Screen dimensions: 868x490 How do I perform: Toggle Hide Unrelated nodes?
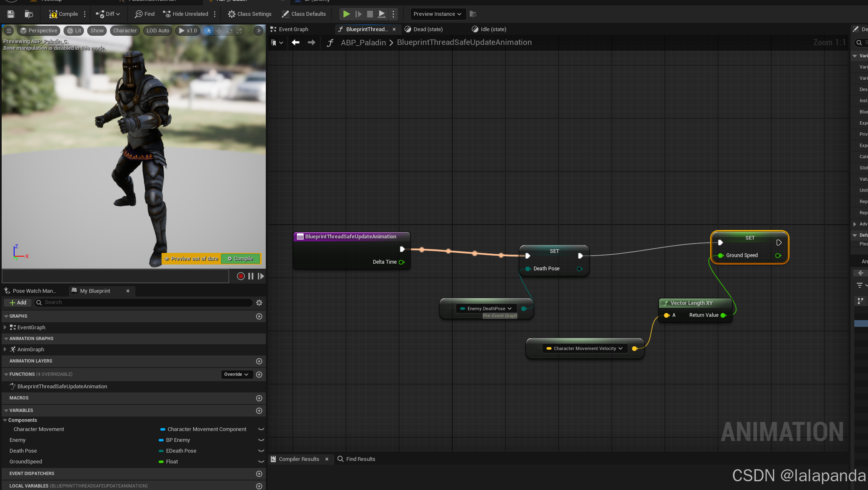(186, 14)
